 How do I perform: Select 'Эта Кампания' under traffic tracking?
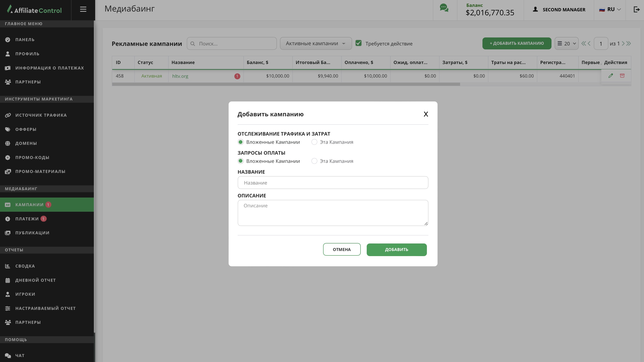point(314,142)
